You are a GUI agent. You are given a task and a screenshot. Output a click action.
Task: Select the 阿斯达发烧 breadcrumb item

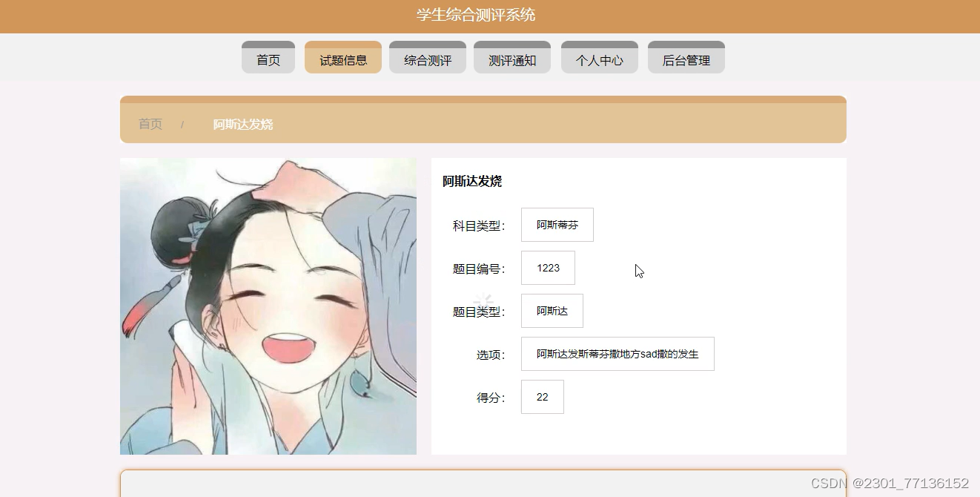[x=242, y=124]
